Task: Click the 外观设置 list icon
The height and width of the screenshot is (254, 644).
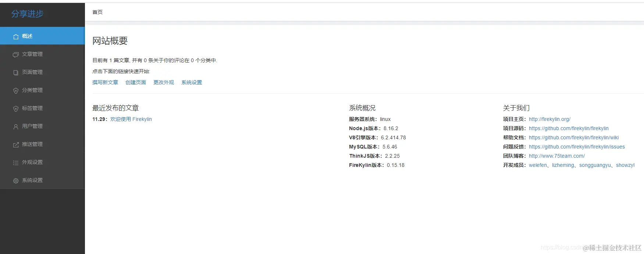Action: click(x=16, y=162)
